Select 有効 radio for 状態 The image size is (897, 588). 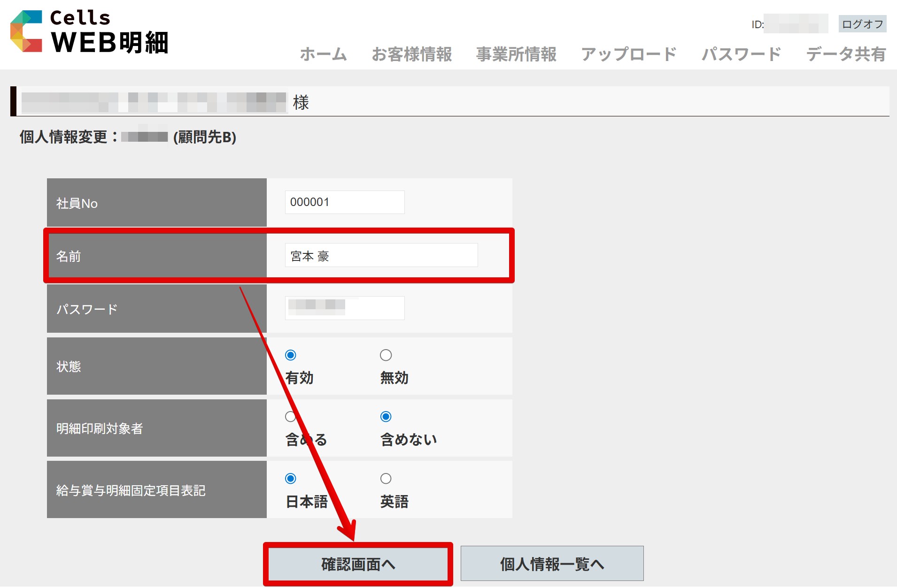point(291,355)
